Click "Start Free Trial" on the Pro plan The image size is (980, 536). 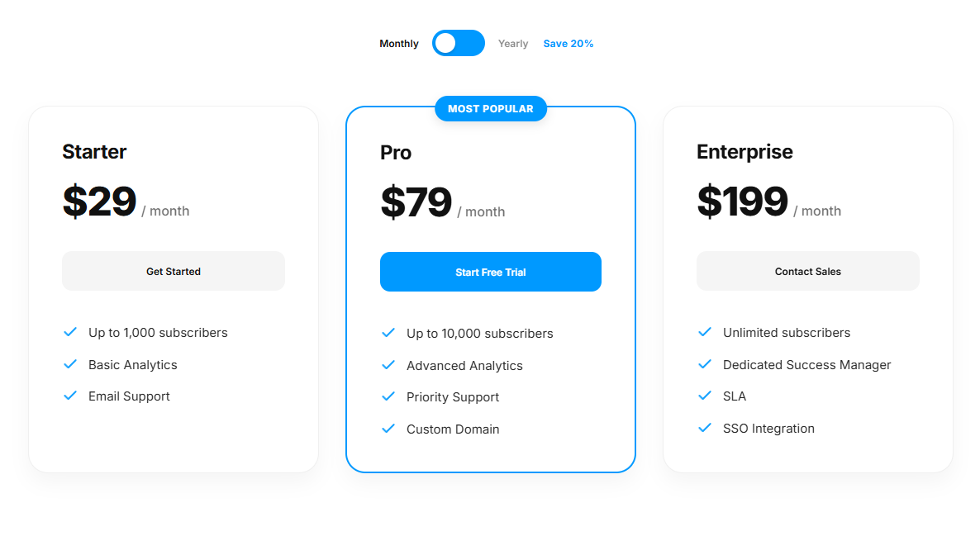(x=490, y=271)
